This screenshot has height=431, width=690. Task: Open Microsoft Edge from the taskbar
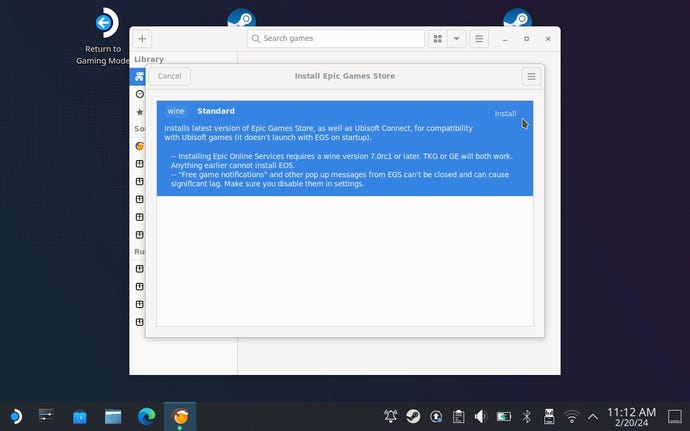click(146, 416)
